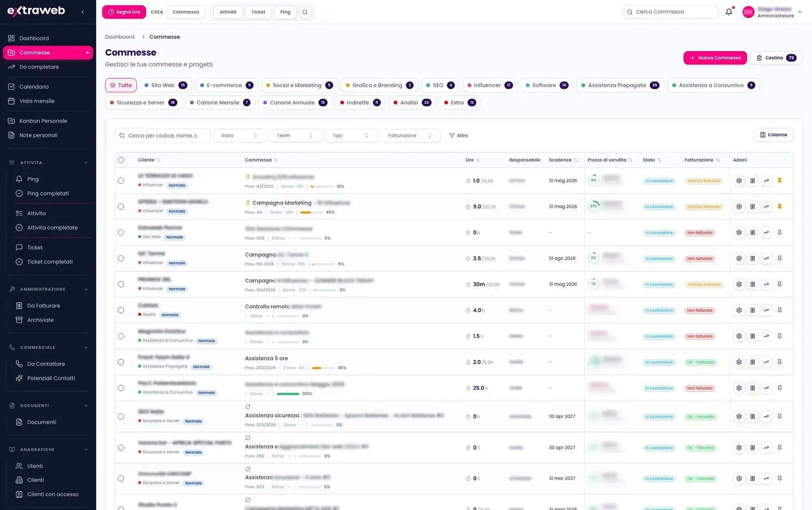Open document icon in the 01 ago 2026 row
The image size is (812, 510).
[x=752, y=258]
